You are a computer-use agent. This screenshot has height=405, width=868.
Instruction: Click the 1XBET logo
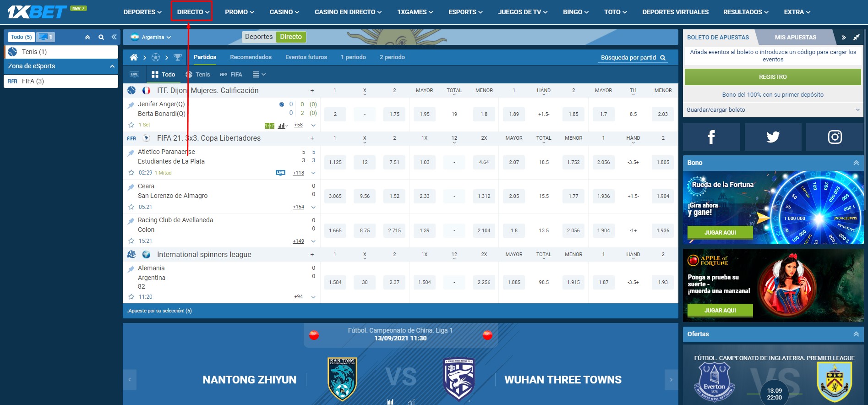pos(37,12)
